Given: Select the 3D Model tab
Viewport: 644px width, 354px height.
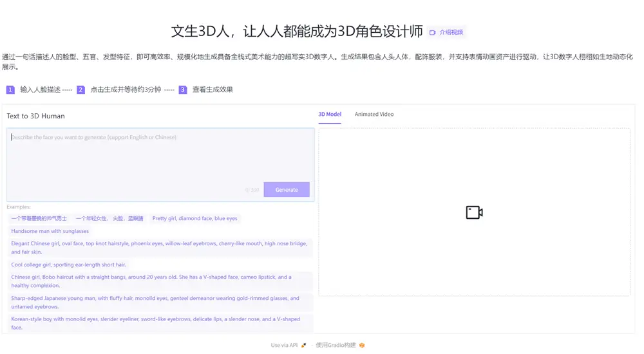Looking at the screenshot, I should point(330,115).
